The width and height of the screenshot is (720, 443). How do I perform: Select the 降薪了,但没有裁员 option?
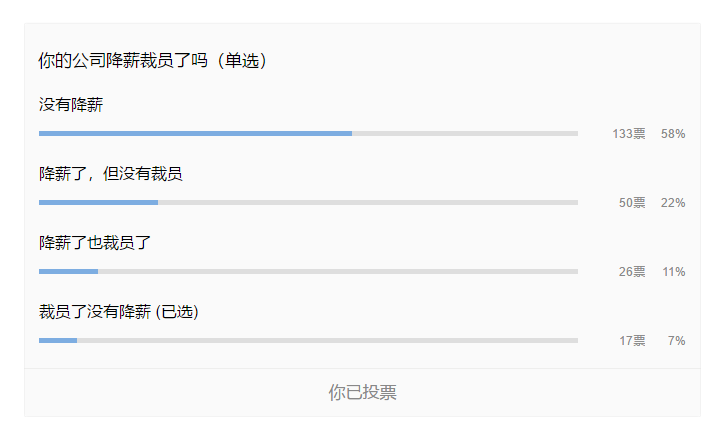pyautogui.click(x=111, y=174)
